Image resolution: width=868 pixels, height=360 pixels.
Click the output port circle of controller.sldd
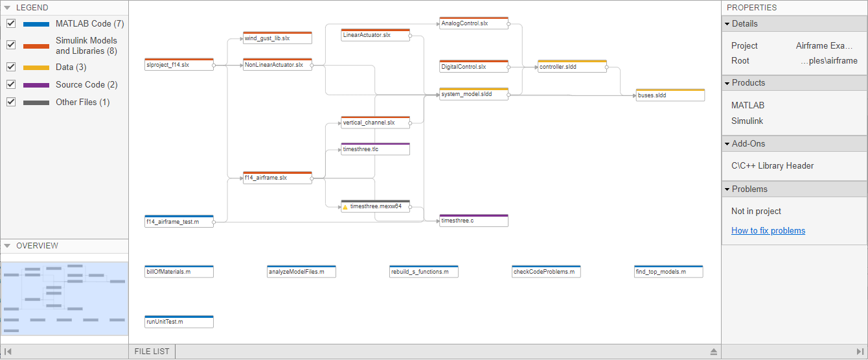click(x=607, y=67)
